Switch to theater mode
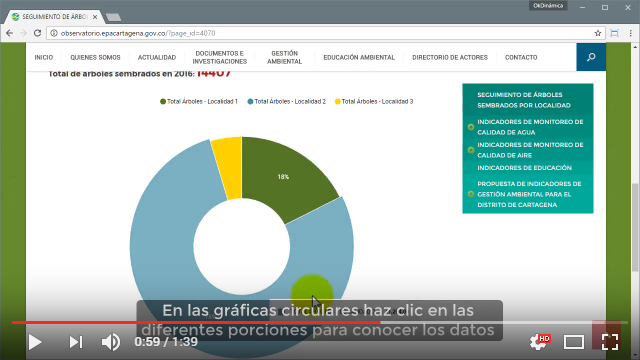 (573, 342)
